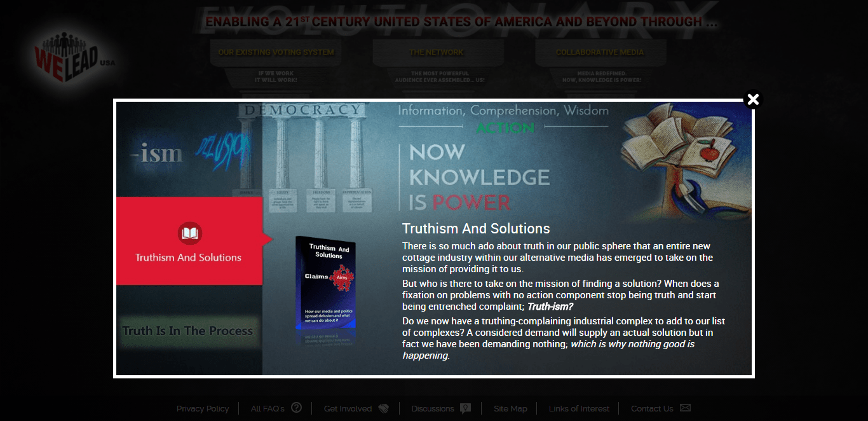This screenshot has width=868, height=421.
Task: Open the Our Existing Voting System tab
Action: click(276, 52)
